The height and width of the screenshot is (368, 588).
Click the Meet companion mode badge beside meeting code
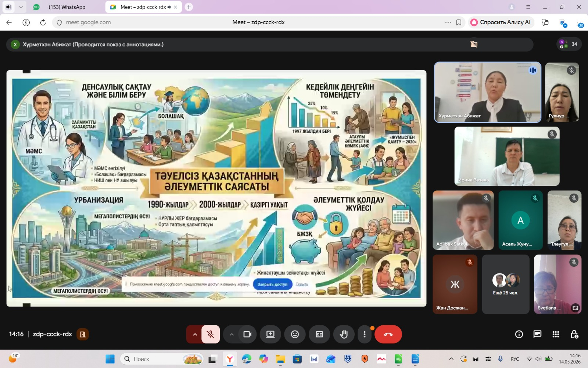(x=83, y=334)
